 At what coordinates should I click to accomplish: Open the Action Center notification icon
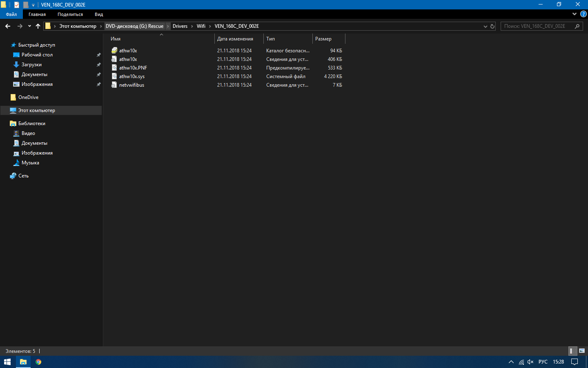(575, 362)
